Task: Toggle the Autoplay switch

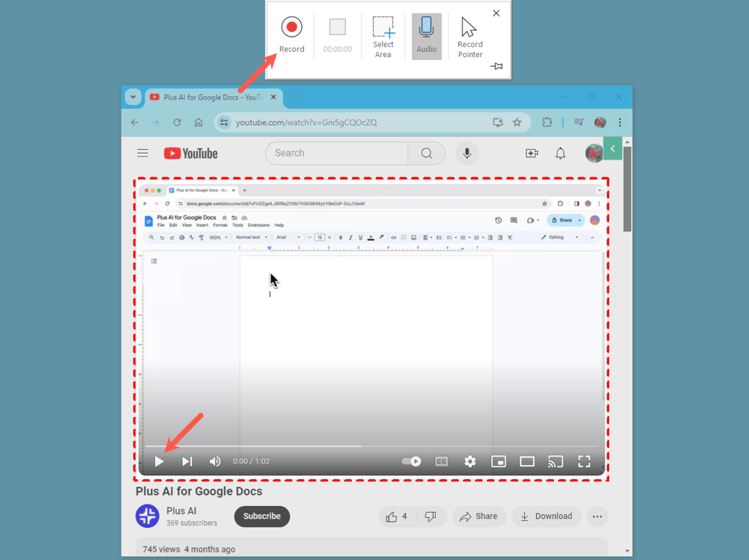Action: pyautogui.click(x=411, y=461)
